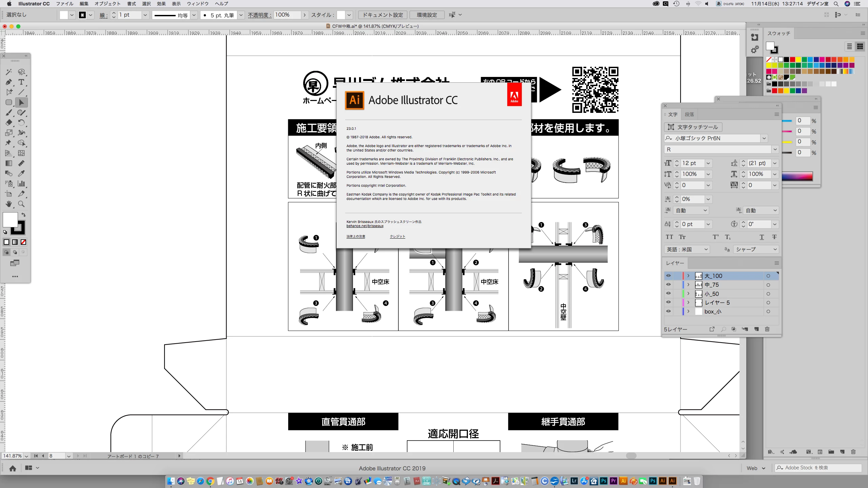This screenshot has height=488, width=868.
Task: Click the red swatch in Swatches panel
Action: click(792, 60)
